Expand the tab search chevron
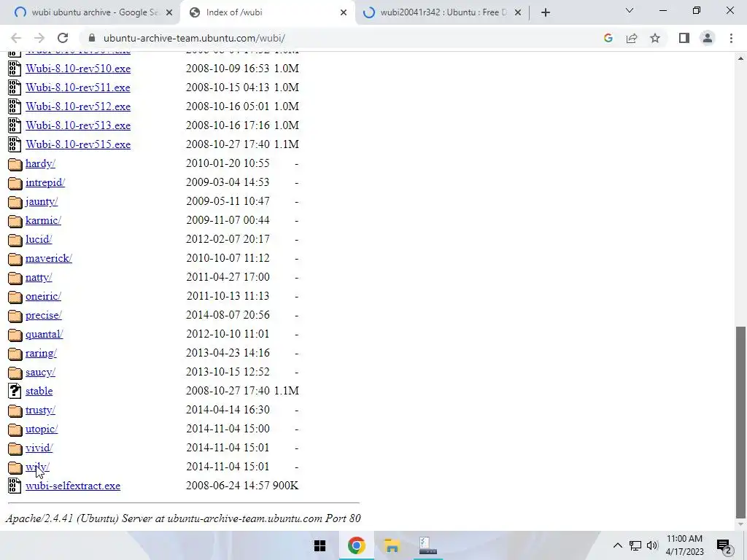The height and width of the screenshot is (560, 747). tap(630, 10)
